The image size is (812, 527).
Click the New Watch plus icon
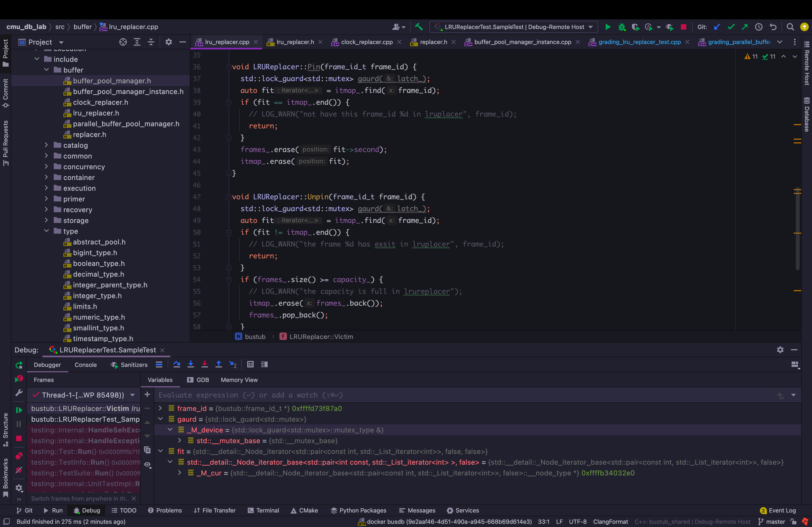147,394
